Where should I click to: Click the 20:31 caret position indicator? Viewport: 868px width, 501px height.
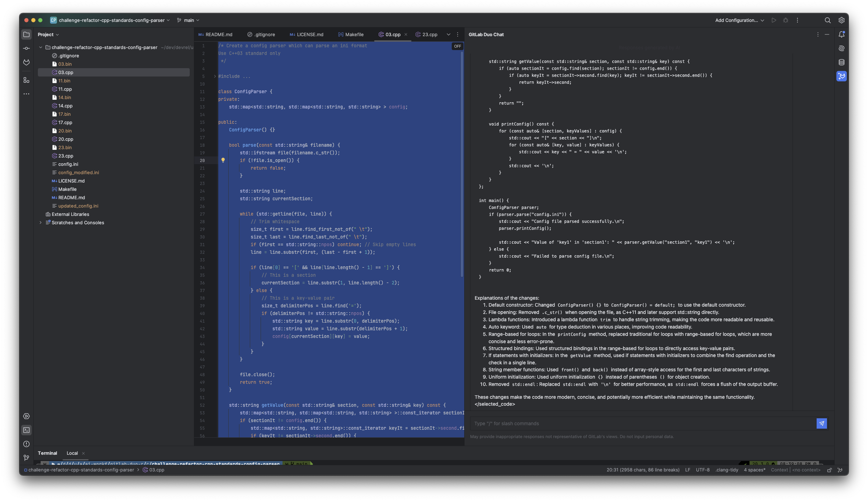coord(643,470)
